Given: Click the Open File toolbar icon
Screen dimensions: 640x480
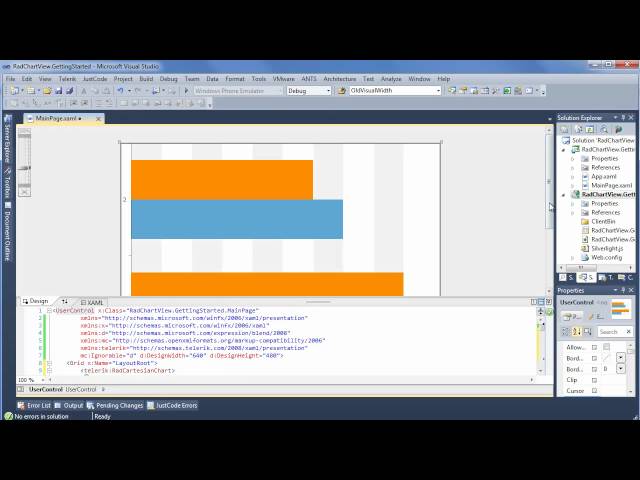Looking at the screenshot, I should (47, 91).
